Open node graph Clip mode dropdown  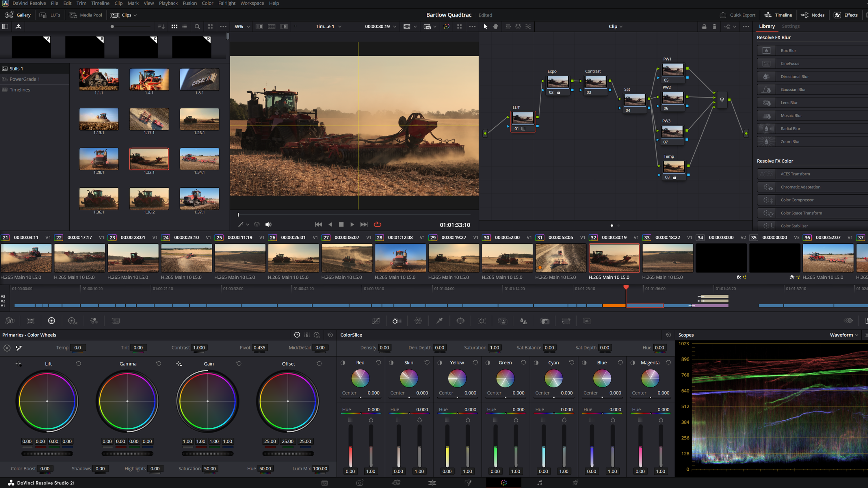(616, 26)
